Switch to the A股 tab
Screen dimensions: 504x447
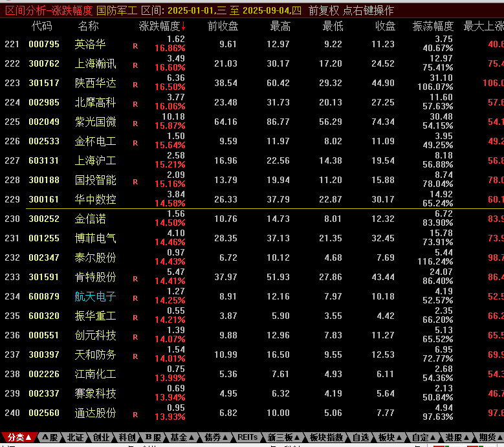[50, 437]
